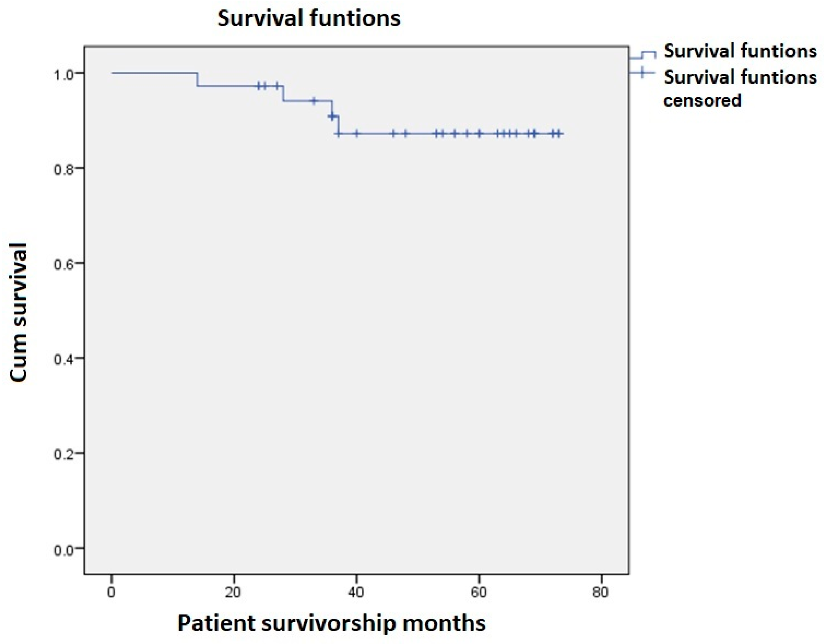Click the censored cross marker legend icon
Image resolution: width=825 pixels, height=644 pixels.
642,73
